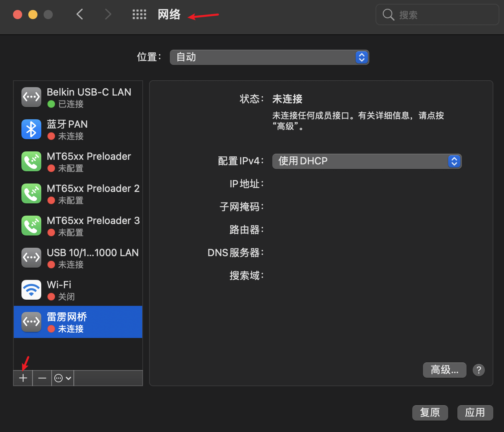Open the Show All preferences grid icon

pyautogui.click(x=139, y=14)
